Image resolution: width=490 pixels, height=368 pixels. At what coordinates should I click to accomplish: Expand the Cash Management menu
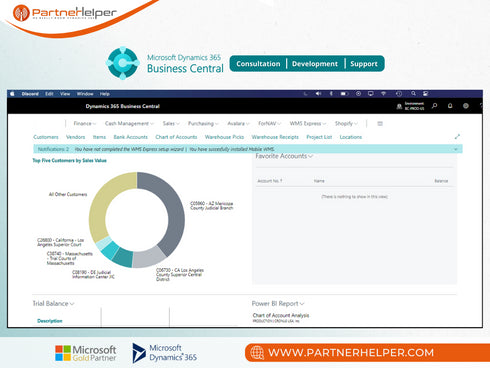click(129, 123)
